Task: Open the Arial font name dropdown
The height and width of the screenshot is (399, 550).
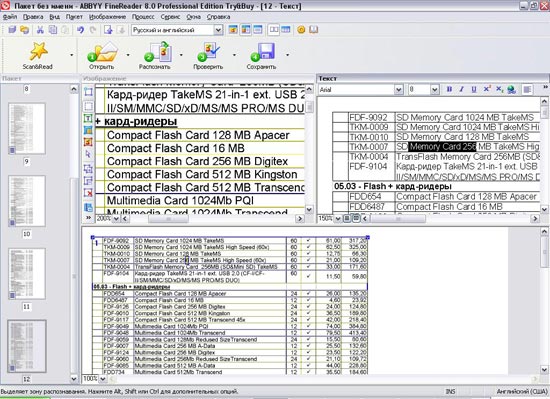Action: [x=399, y=90]
